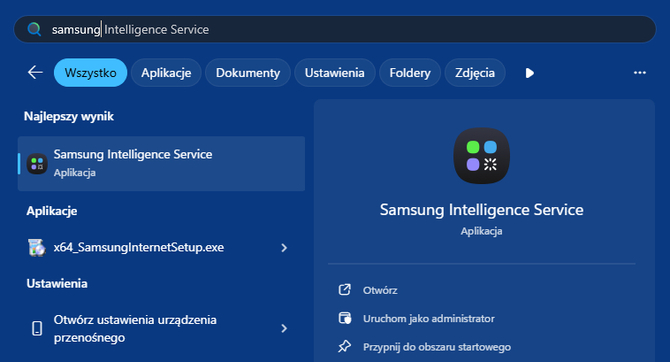Go back with the left arrow
This screenshot has width=670, height=362.
(35, 73)
